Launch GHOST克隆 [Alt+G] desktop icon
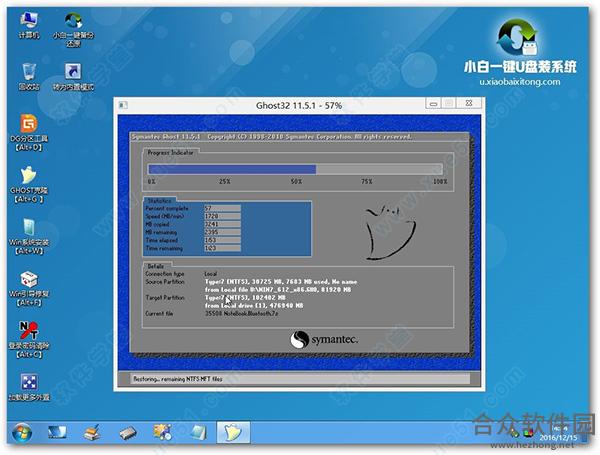The image size is (600, 455). (x=29, y=184)
